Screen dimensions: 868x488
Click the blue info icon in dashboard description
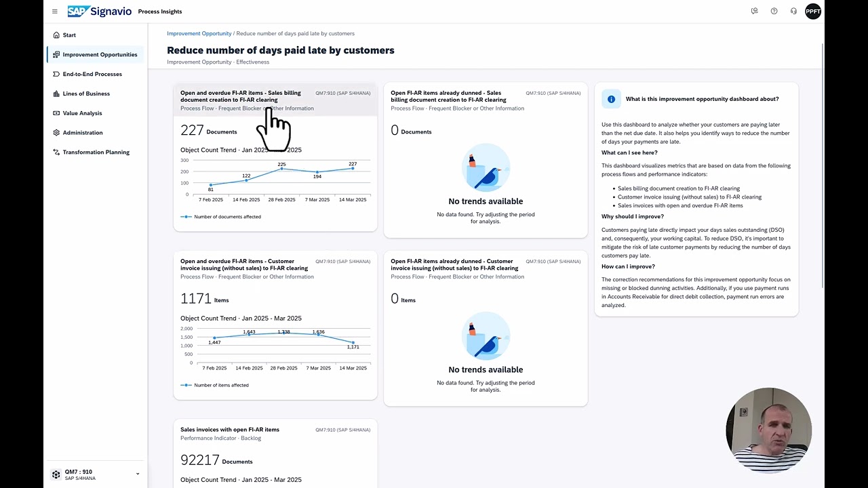click(611, 99)
